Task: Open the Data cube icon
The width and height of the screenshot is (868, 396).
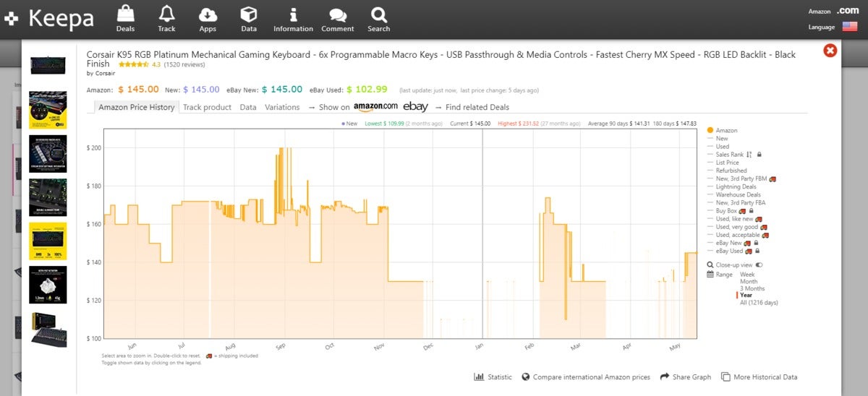Action: [249, 14]
